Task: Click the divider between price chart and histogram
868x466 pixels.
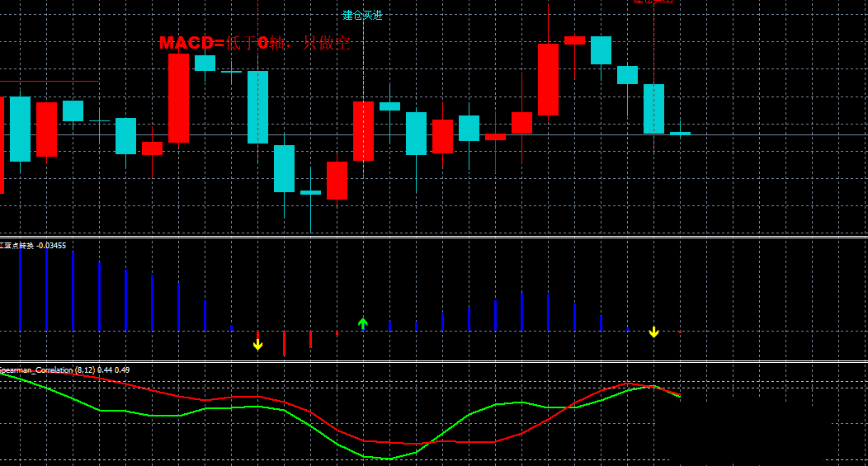Action: coord(434,238)
